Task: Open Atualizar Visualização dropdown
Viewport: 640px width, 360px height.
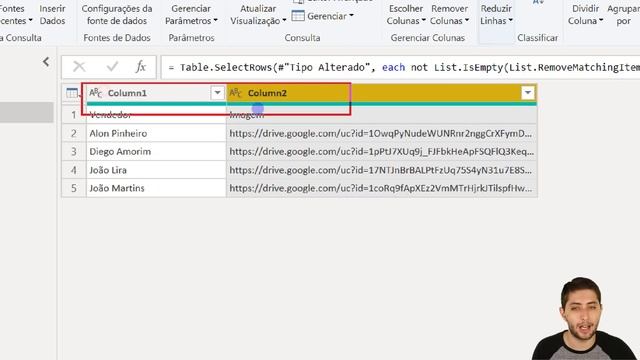Action: [x=258, y=15]
